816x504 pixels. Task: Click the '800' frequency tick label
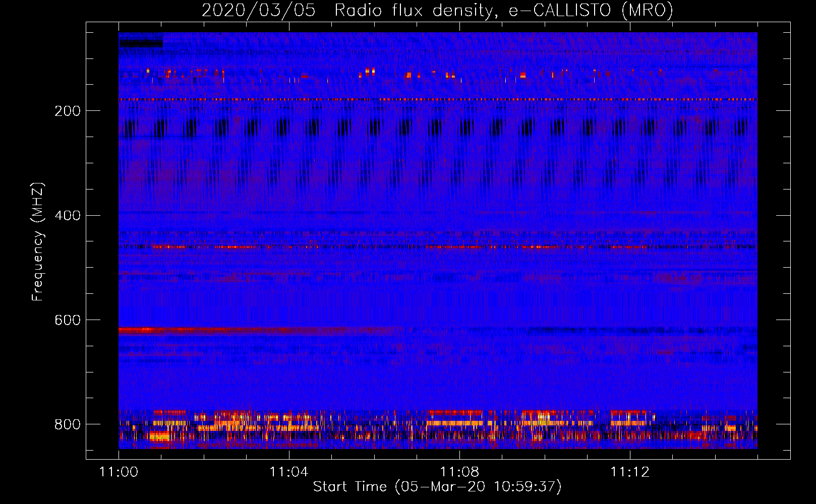click(68, 424)
